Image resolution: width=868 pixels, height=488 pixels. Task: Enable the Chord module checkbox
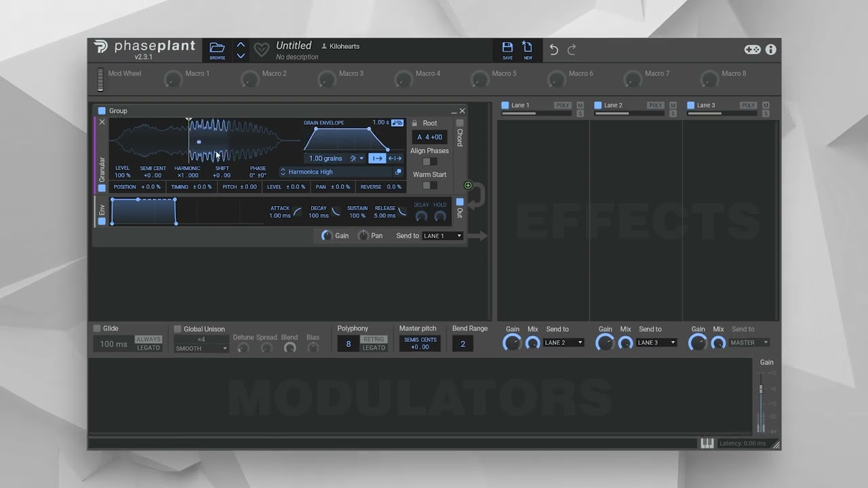pyautogui.click(x=460, y=123)
